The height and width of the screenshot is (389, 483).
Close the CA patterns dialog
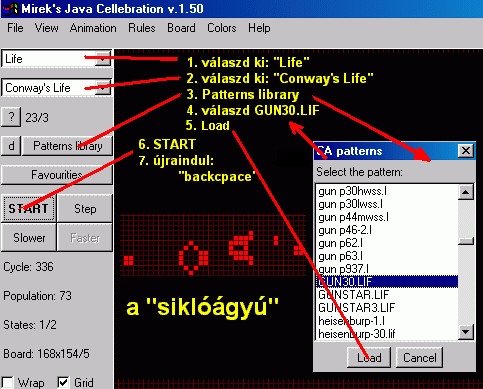pyautogui.click(x=466, y=151)
